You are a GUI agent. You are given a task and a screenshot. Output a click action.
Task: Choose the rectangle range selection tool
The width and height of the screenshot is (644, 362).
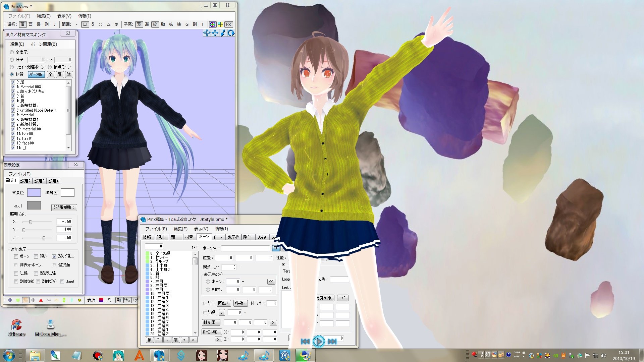[85, 24]
